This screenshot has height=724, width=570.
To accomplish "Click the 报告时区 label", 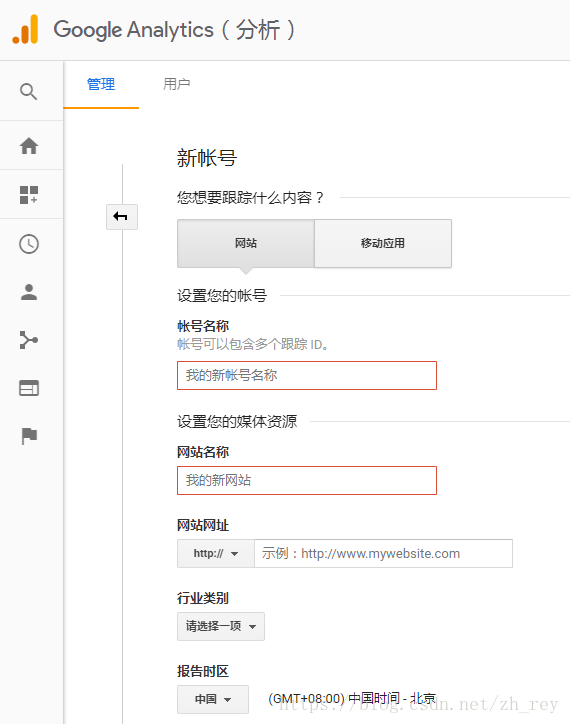I will (x=203, y=671).
